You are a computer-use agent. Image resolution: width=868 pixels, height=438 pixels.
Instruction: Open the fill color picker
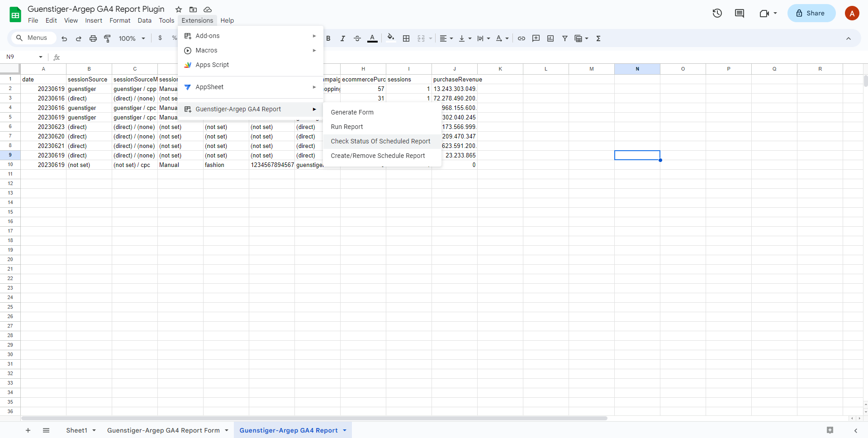point(391,38)
